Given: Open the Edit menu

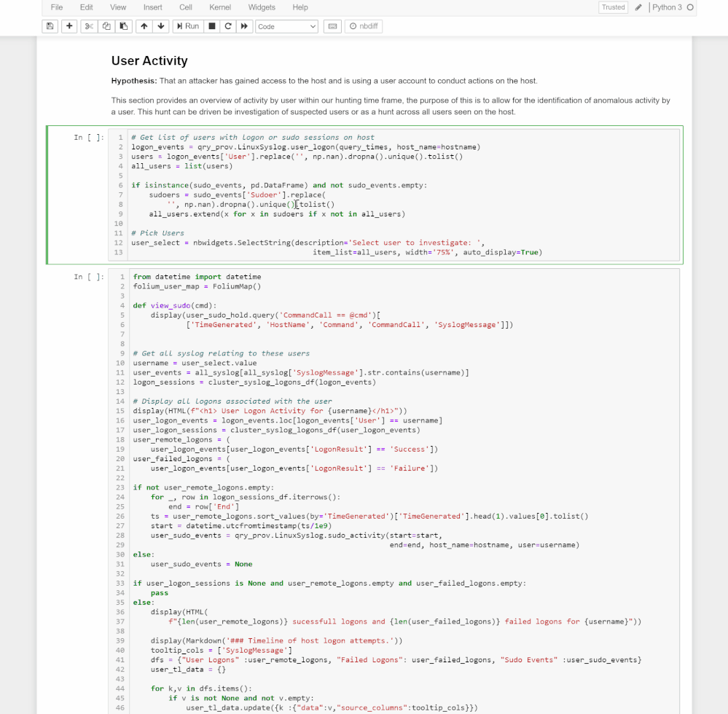Looking at the screenshot, I should (x=87, y=7).
